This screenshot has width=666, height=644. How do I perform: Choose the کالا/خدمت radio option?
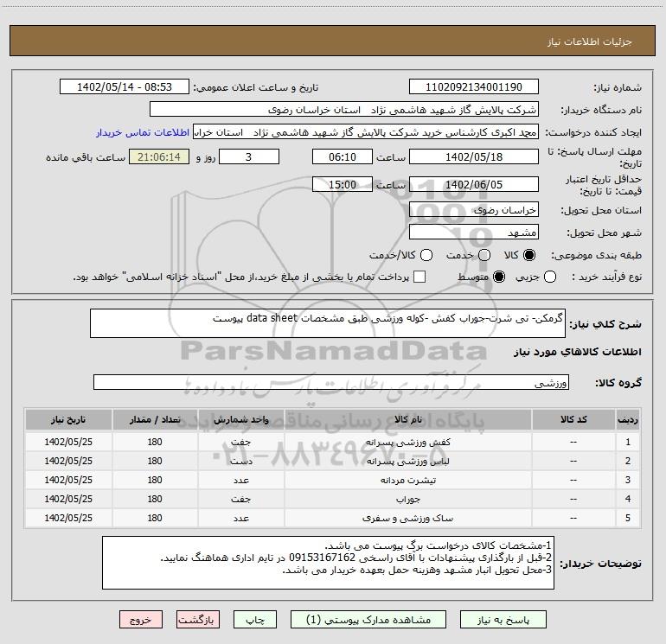[423, 256]
